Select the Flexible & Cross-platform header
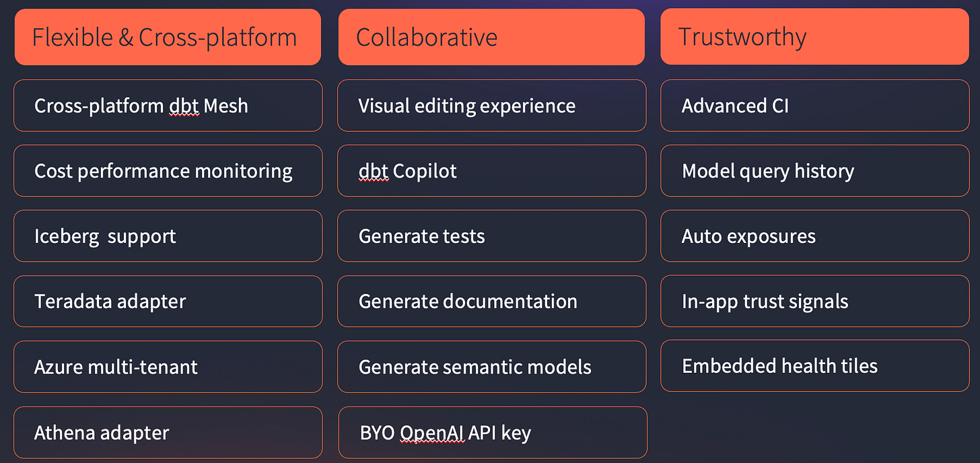The width and height of the screenshot is (980, 463). pos(168,37)
